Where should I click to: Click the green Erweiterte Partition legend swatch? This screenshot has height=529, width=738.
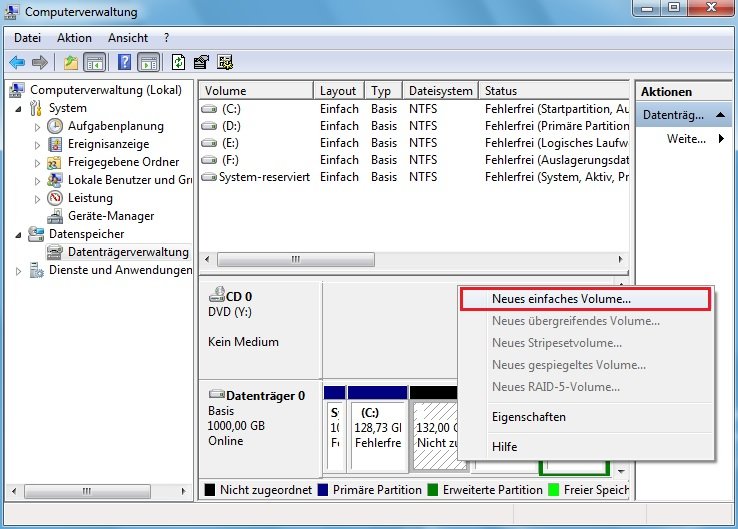click(x=433, y=490)
